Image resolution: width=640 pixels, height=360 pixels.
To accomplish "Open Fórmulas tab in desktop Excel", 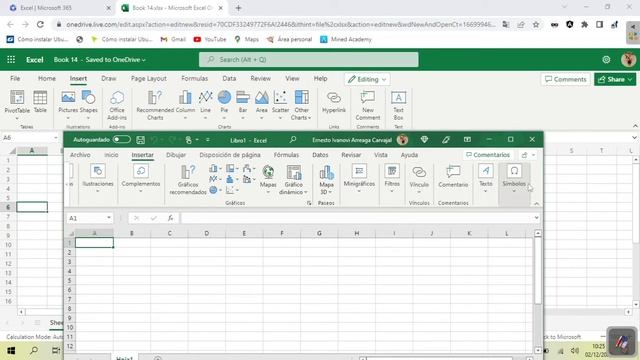I will (286, 155).
